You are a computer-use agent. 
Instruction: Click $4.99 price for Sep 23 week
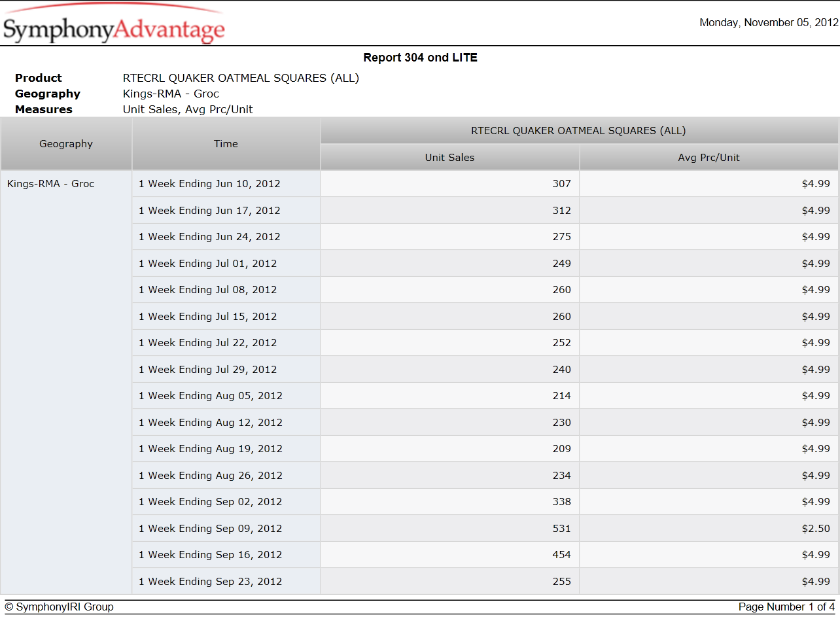pyautogui.click(x=816, y=582)
